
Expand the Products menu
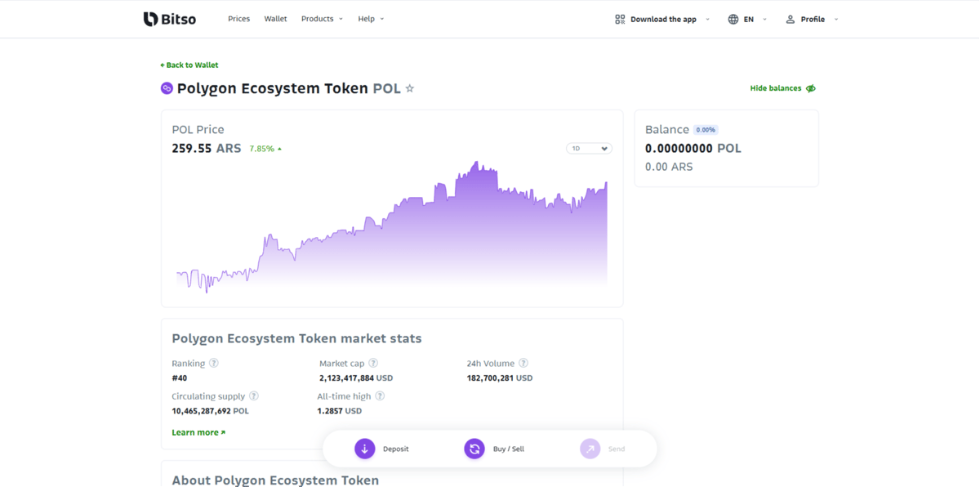click(322, 19)
